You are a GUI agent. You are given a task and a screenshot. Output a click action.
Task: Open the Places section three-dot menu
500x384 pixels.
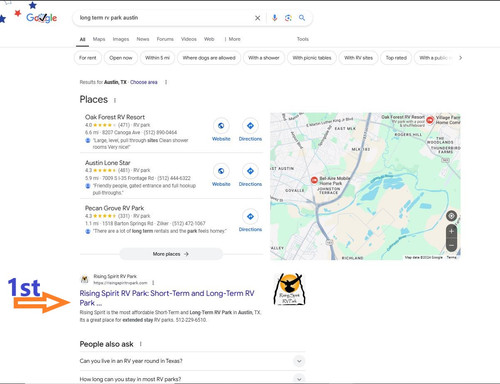point(115,100)
